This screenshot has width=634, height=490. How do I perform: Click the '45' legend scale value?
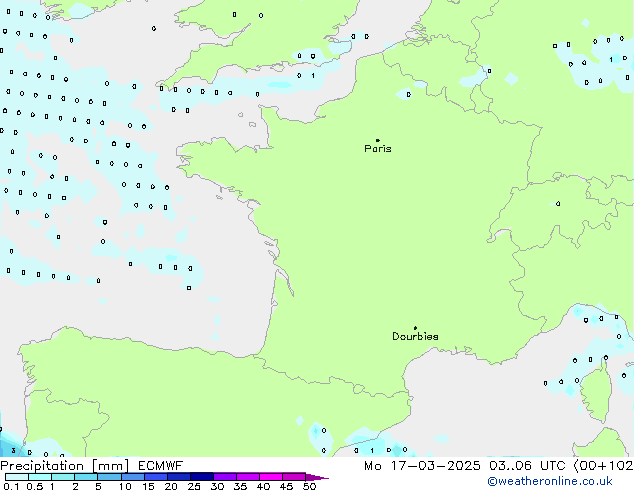[286, 486]
